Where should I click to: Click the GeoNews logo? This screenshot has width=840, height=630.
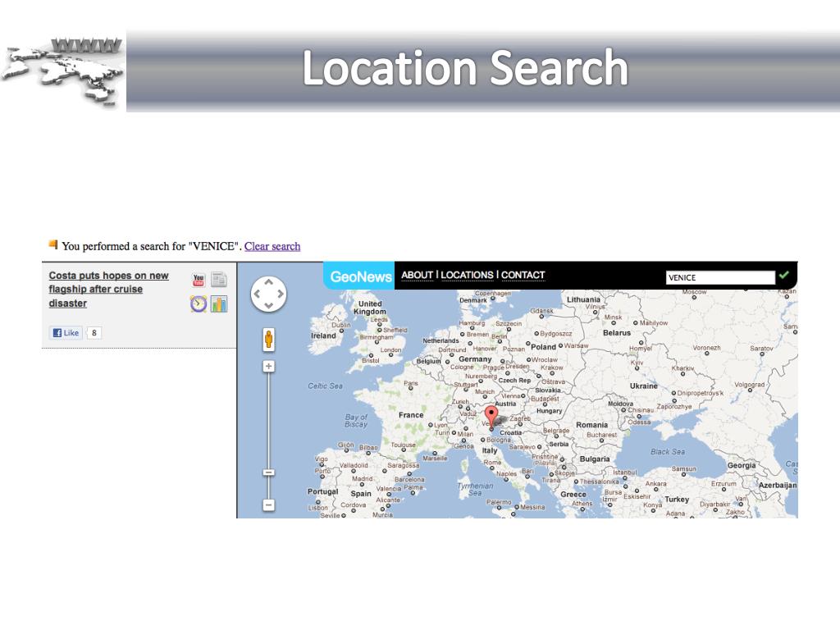pyautogui.click(x=359, y=276)
